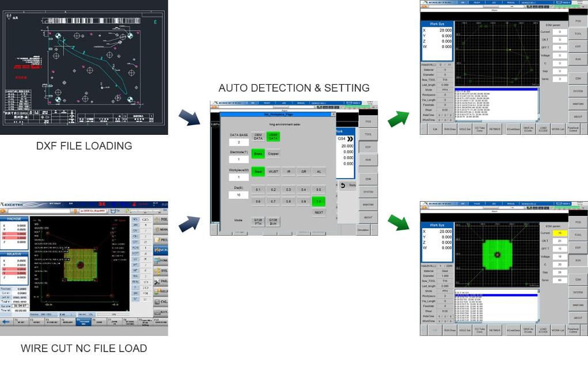Open PRO icon in wire cut window
Image resolution: width=588 pixels, height=378 pixels.
tap(161, 240)
